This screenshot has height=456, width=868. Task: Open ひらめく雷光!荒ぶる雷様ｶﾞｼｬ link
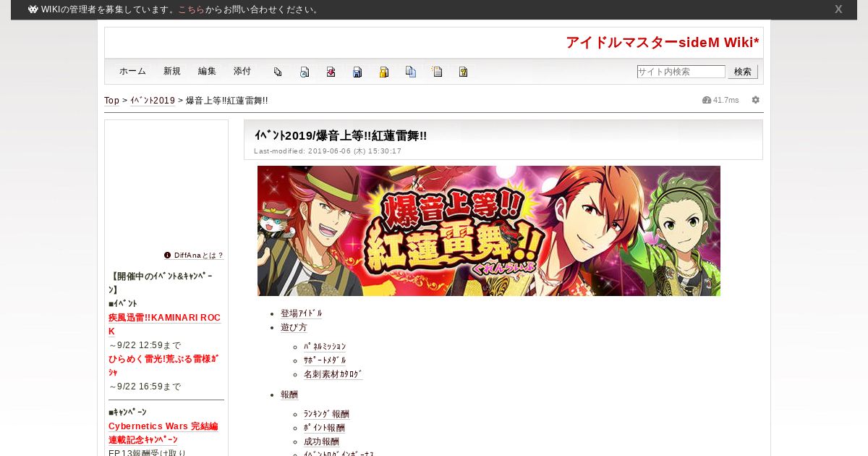click(x=163, y=366)
